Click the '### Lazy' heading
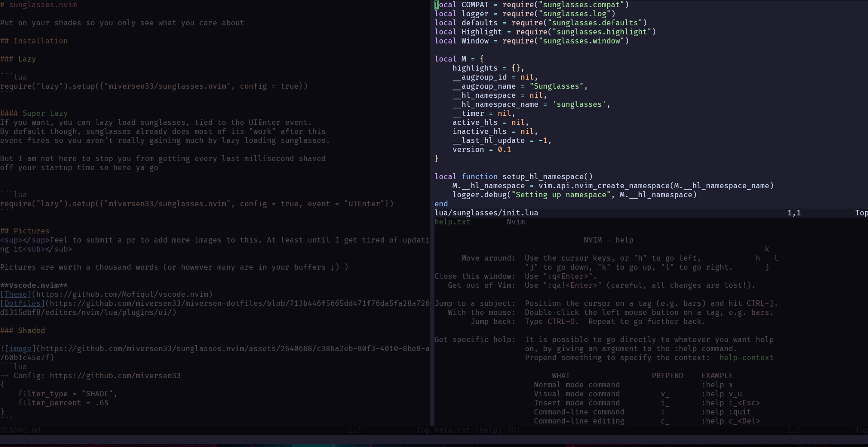This screenshot has width=868, height=447. (x=18, y=59)
